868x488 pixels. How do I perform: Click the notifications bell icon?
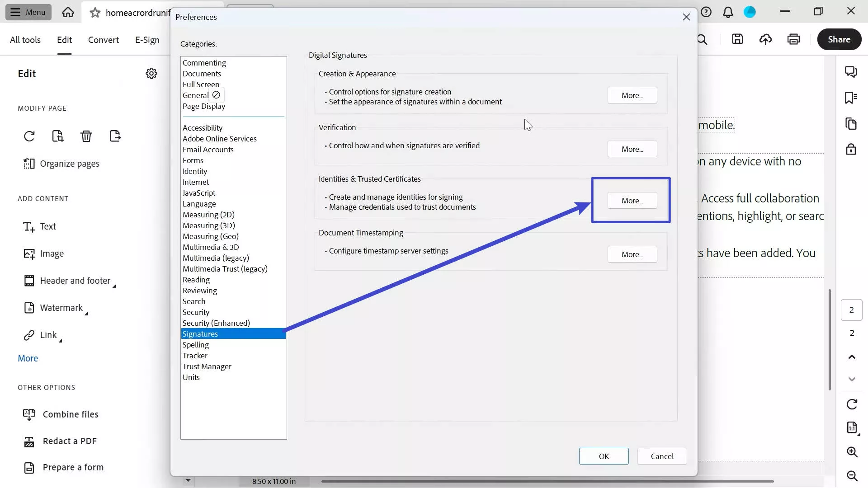[x=728, y=12]
